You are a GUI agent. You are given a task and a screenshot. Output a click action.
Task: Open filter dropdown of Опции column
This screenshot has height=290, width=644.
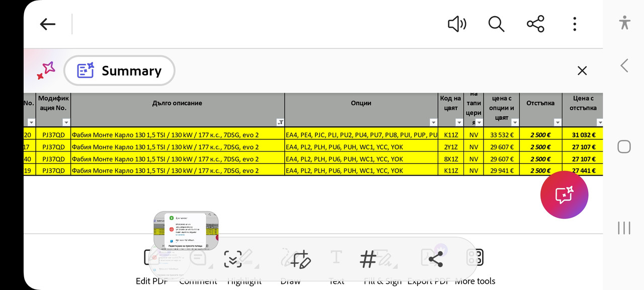pos(433,122)
